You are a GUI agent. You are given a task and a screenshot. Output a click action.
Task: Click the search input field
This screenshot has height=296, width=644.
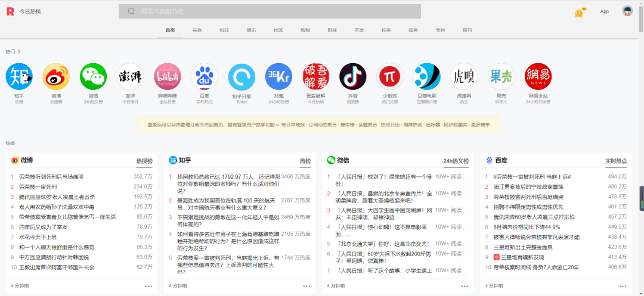click(x=270, y=11)
